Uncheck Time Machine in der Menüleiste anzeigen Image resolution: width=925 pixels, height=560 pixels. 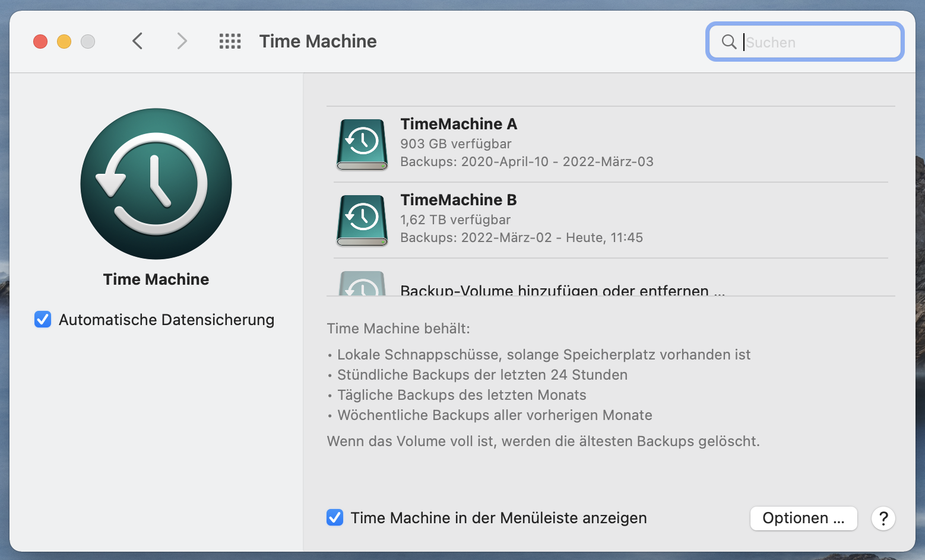click(335, 518)
